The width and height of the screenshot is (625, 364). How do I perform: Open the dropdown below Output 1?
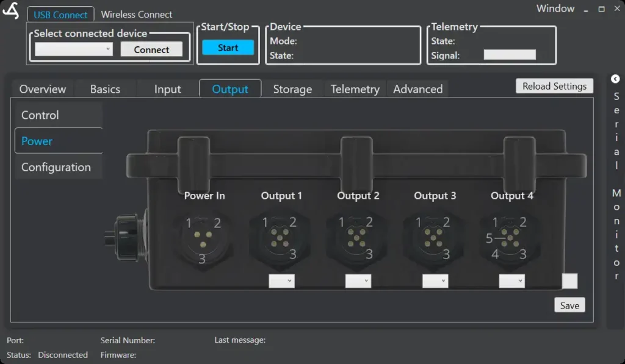click(x=281, y=280)
